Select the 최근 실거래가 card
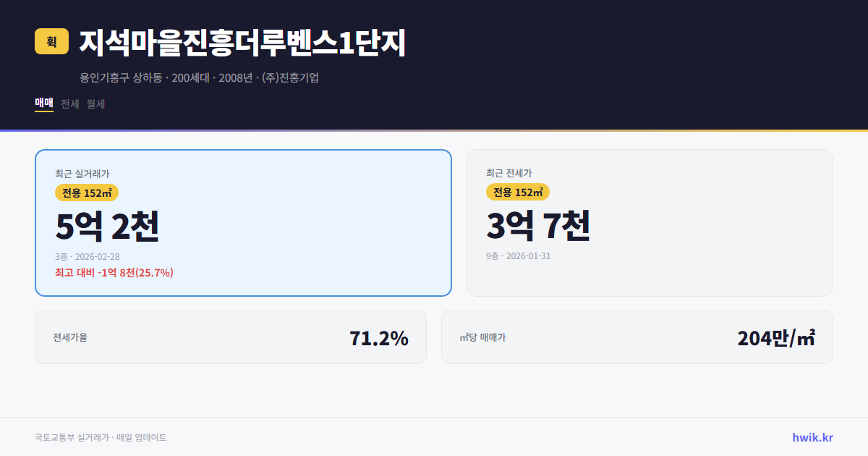Screen dimensions: 868x456 click(243, 221)
